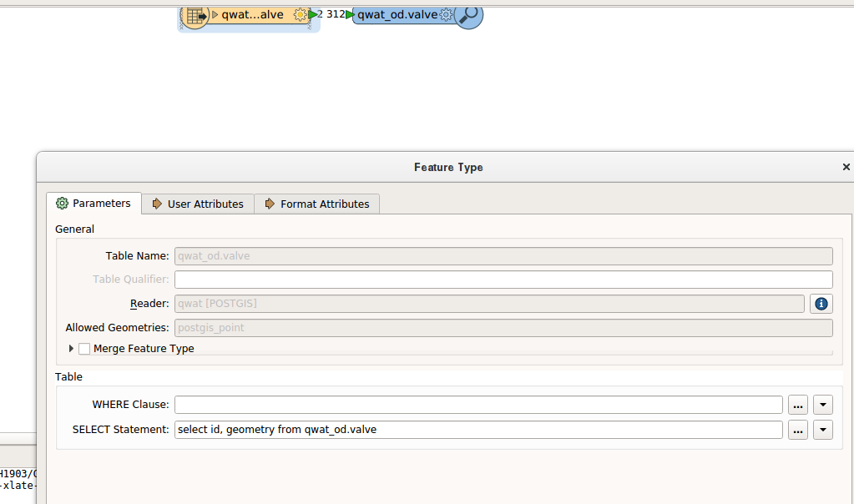Click the SELECT Statement text field
The height and width of the screenshot is (504, 854).
[x=476, y=429]
